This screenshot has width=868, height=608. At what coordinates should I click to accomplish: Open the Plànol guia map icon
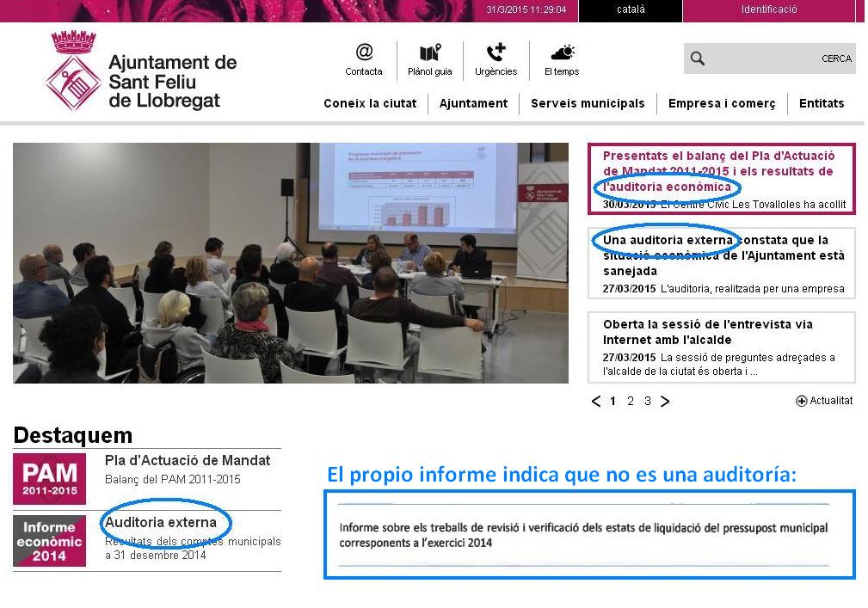pos(430,53)
